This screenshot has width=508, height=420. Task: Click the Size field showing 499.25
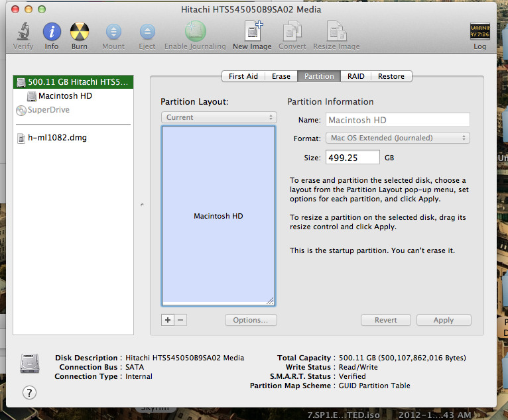353,158
